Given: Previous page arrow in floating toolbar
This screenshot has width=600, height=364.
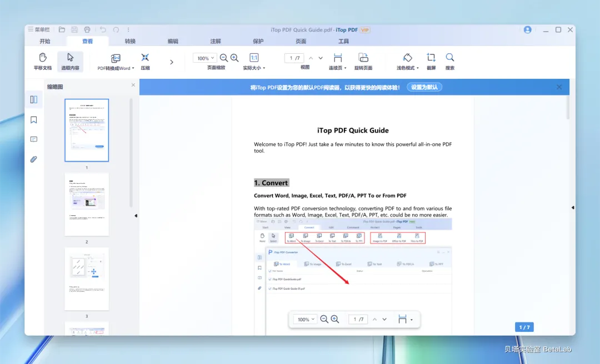Looking at the screenshot, I should pos(374,319).
